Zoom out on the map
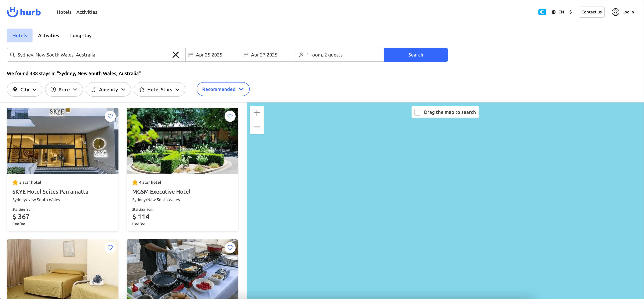The image size is (644, 299). 257,127
